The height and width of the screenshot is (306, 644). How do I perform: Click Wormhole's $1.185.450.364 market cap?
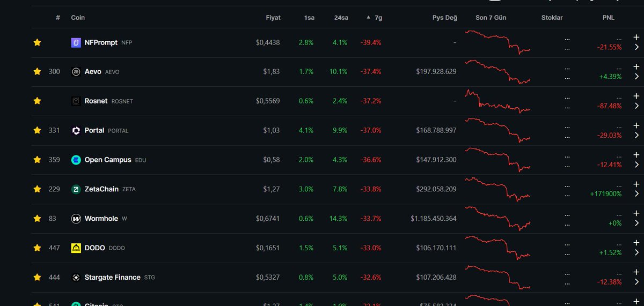coord(434,219)
